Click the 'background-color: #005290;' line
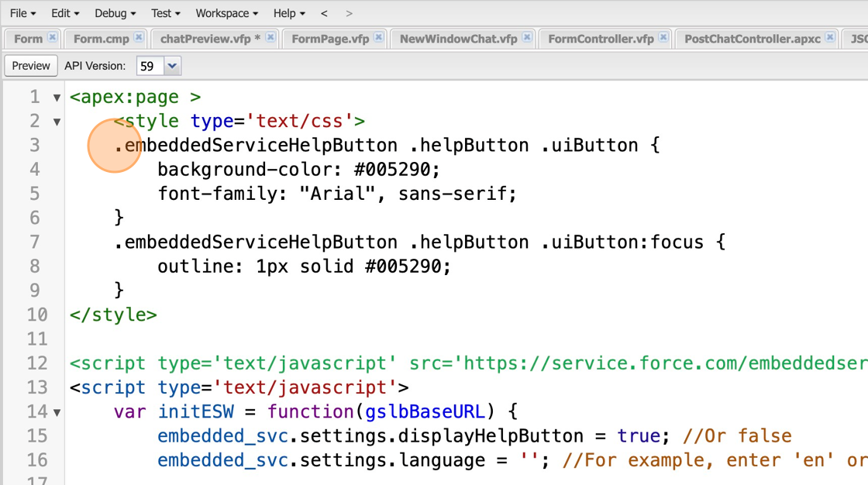This screenshot has width=868, height=485. [298, 169]
